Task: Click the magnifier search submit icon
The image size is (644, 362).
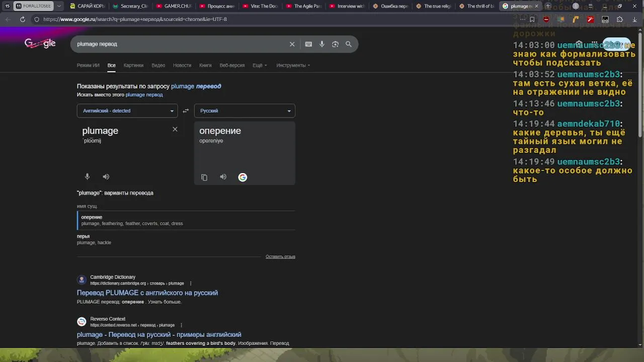Action: coord(349,44)
